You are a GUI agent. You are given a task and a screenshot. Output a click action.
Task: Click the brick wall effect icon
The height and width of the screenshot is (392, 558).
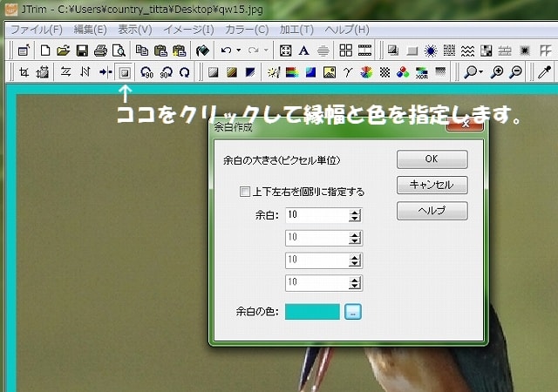505,51
